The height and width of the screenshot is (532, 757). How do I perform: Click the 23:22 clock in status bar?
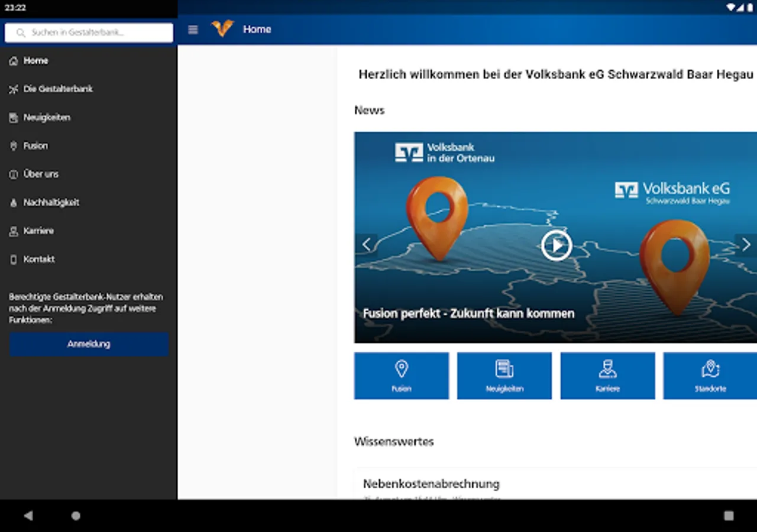pyautogui.click(x=15, y=8)
